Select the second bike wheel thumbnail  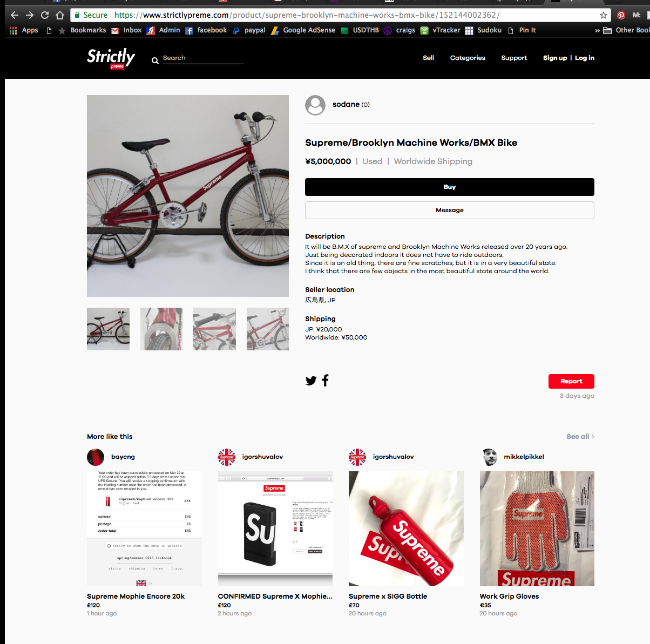tap(161, 329)
